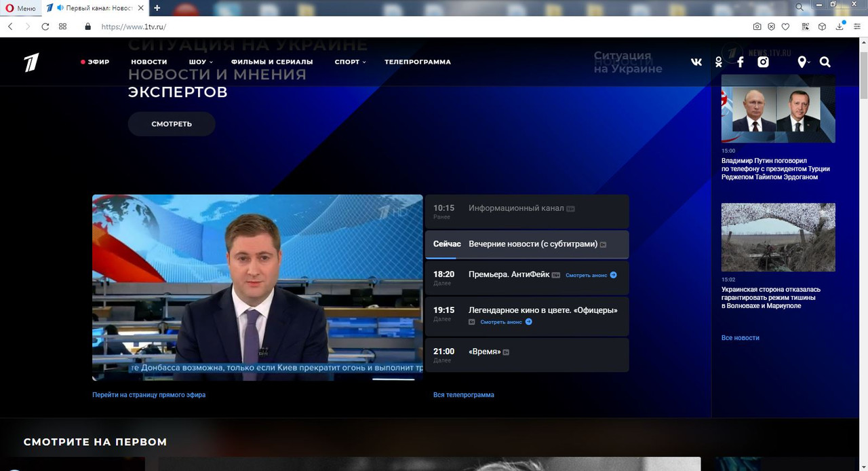Click Ситуация на Украине header text
The width and height of the screenshot is (868, 471).
pyautogui.click(x=628, y=62)
